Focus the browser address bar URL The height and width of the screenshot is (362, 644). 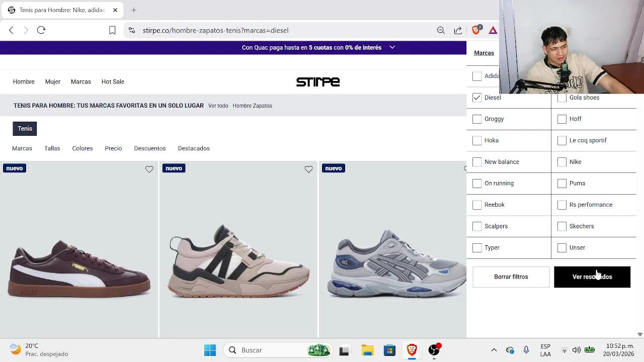[x=215, y=30]
